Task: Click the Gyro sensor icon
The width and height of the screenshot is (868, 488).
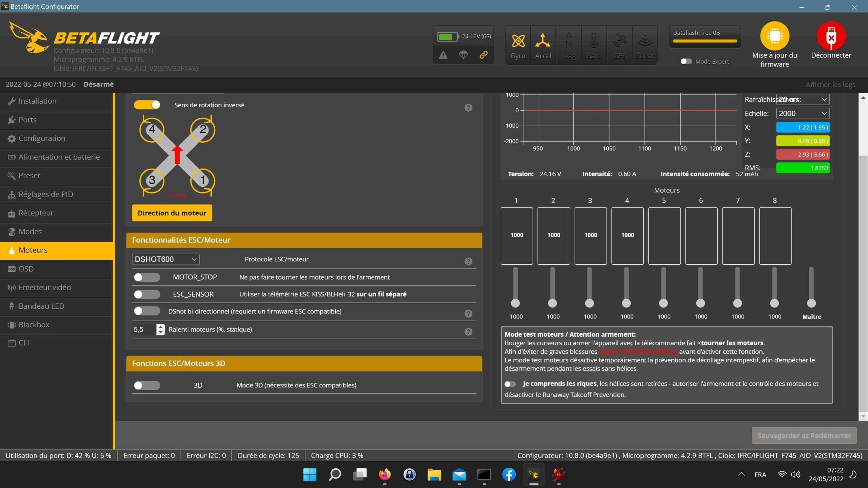Action: click(x=518, y=41)
